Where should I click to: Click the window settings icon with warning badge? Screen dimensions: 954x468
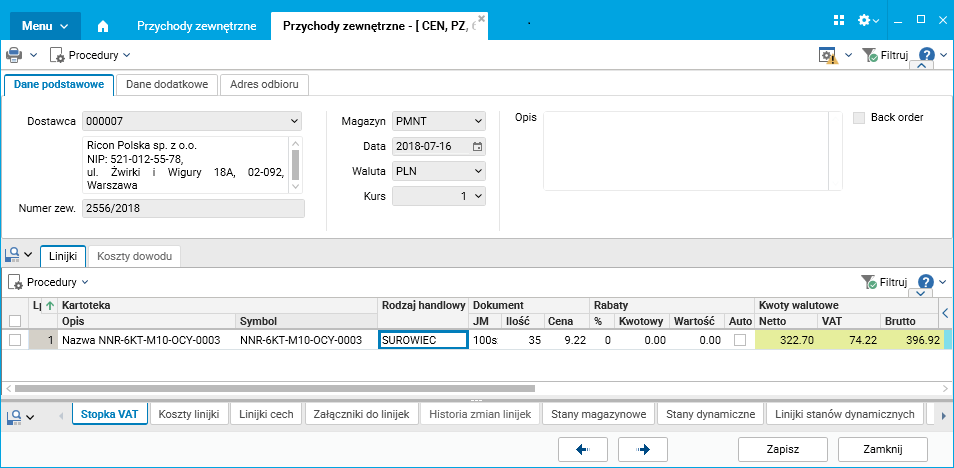(828, 56)
